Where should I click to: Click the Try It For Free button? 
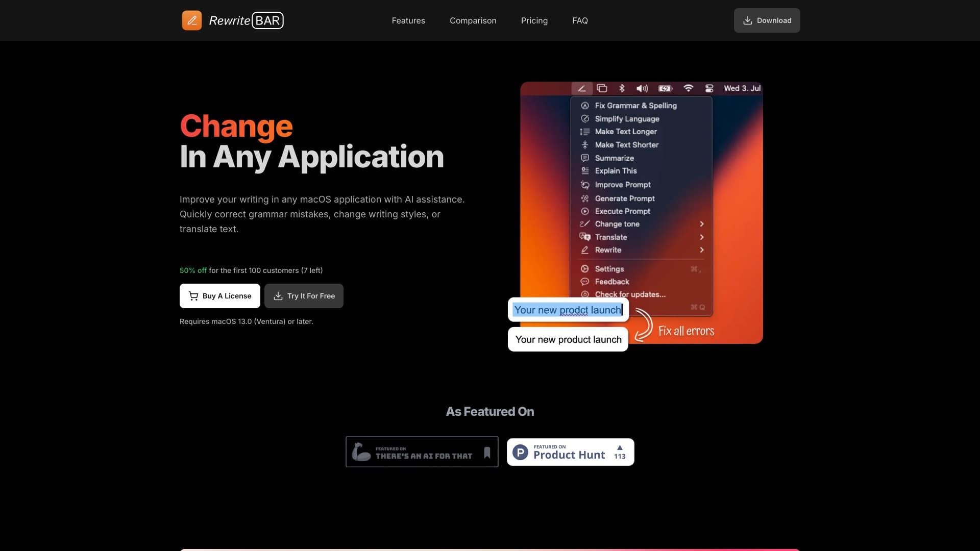(x=304, y=296)
